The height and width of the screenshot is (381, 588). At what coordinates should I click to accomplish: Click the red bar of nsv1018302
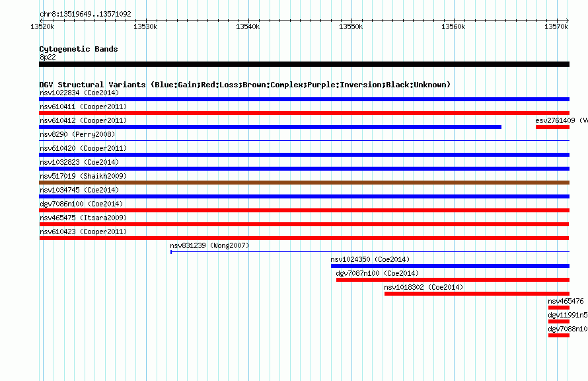tap(477, 294)
